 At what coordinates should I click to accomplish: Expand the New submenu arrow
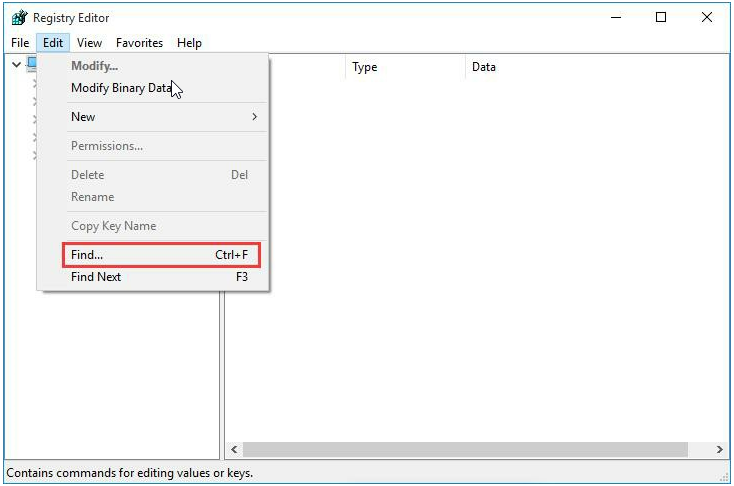point(255,117)
